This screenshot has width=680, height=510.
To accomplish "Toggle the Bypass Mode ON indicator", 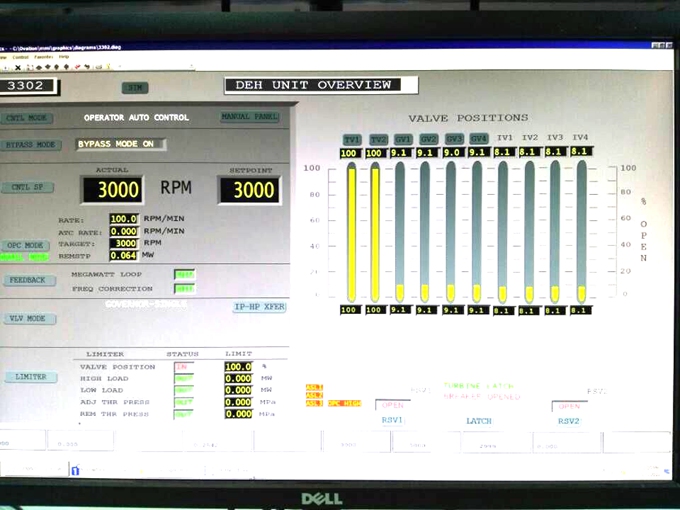I will 120,144.
